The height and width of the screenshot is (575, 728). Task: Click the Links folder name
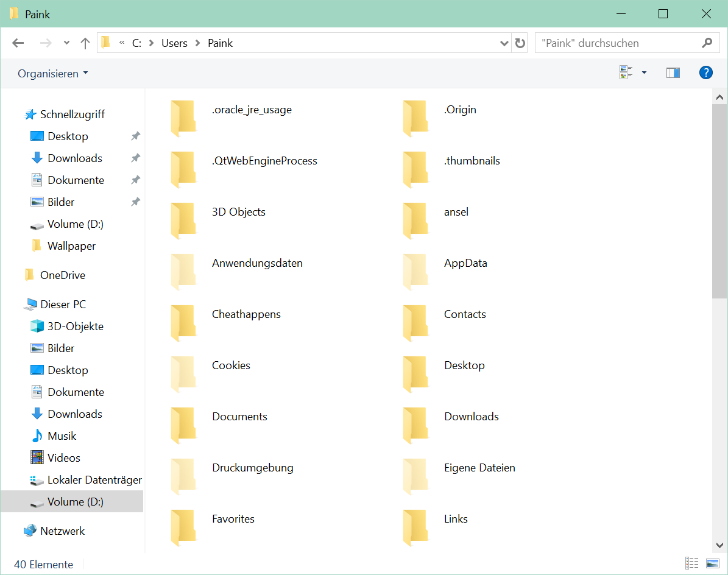pos(456,519)
